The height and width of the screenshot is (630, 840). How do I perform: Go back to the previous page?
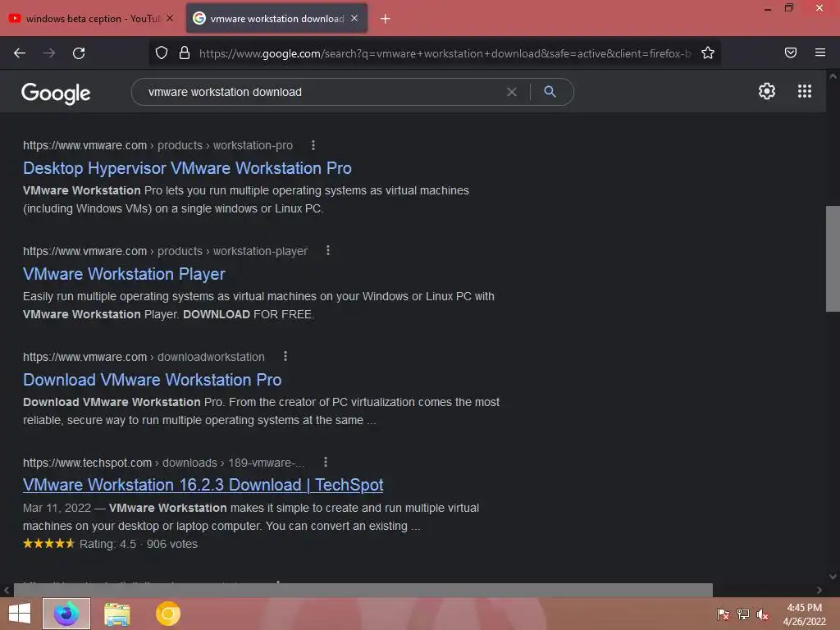20,53
